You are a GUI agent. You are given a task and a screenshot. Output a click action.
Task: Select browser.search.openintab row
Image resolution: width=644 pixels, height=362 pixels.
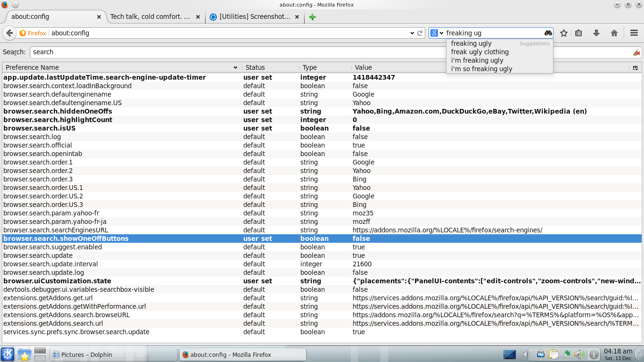[x=322, y=154]
